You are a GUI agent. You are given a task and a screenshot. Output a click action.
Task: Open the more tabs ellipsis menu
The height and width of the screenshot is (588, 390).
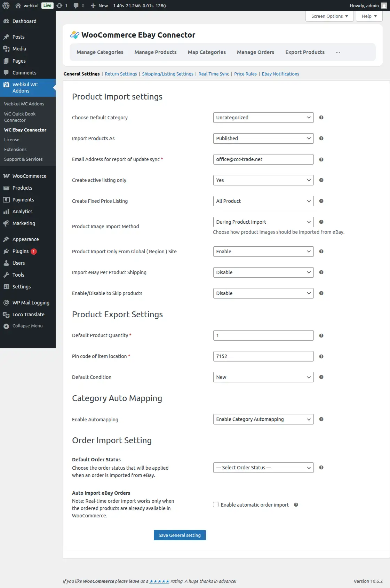tap(337, 52)
